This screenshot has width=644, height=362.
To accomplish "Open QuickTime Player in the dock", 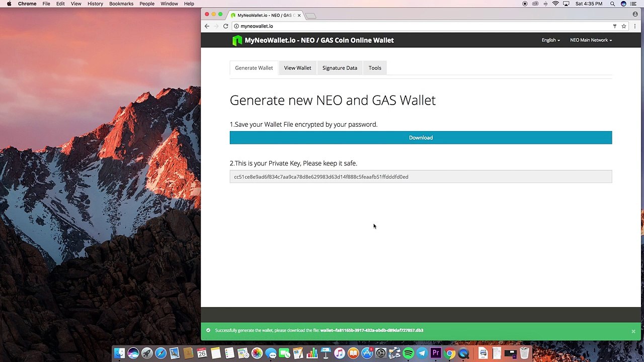I will coord(463,353).
